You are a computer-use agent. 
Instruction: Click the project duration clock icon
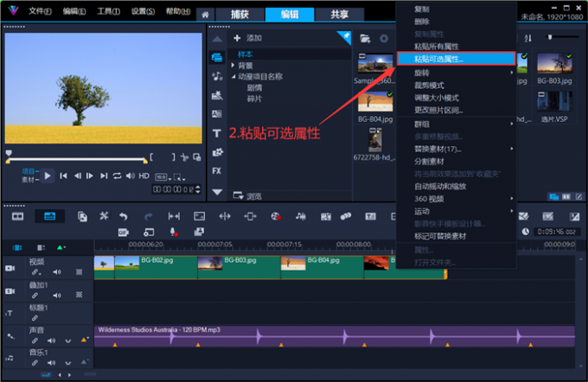[526, 232]
